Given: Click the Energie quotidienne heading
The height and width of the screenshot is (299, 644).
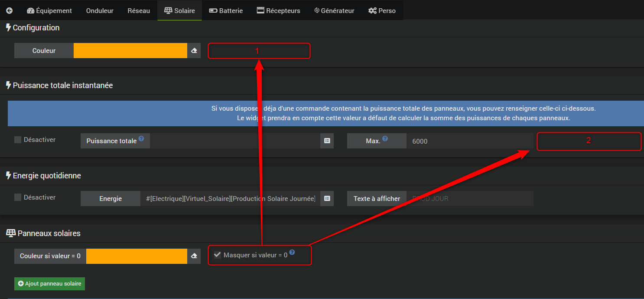Looking at the screenshot, I should (x=43, y=175).
